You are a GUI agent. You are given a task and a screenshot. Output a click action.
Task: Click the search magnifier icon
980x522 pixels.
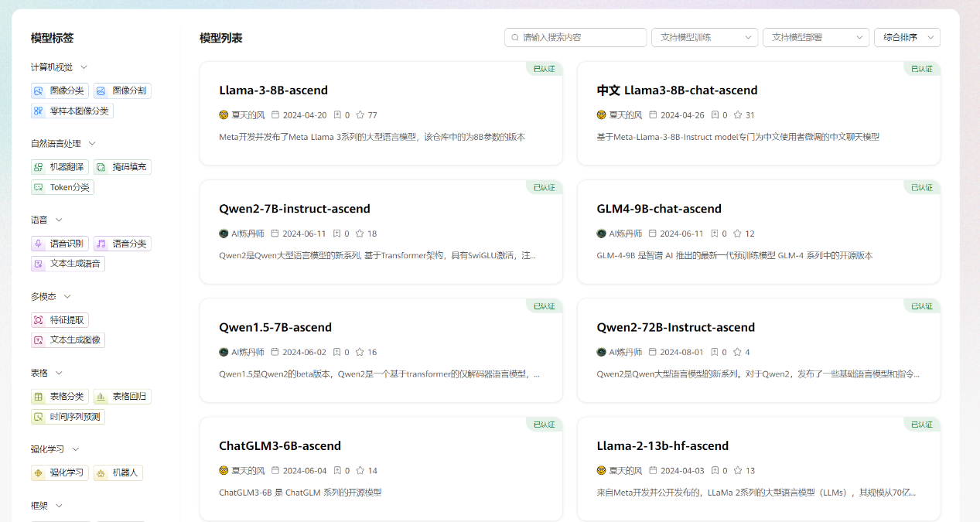(515, 37)
